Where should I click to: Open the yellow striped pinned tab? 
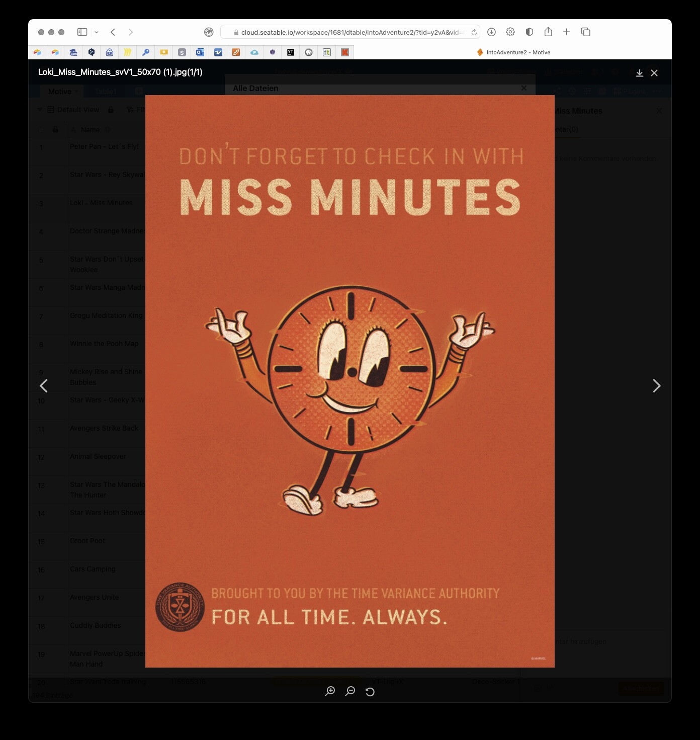click(128, 52)
